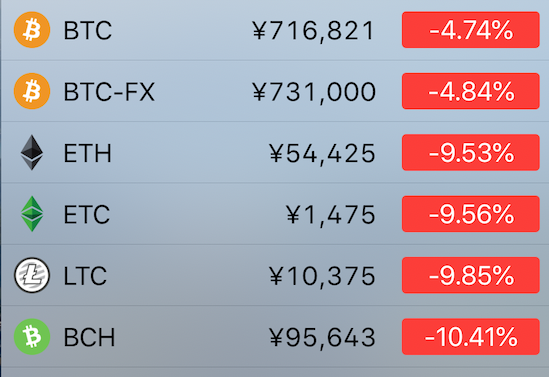
Task: Select the BTC ticker label
Action: pyautogui.click(x=88, y=30)
